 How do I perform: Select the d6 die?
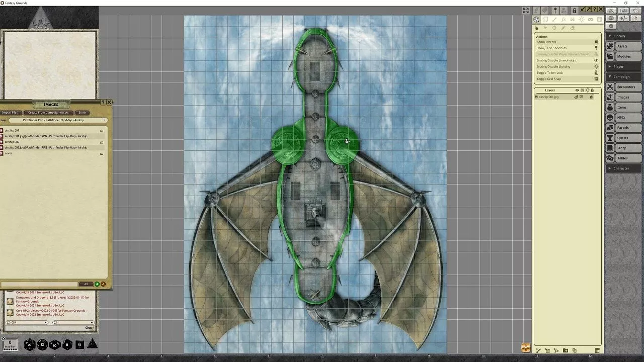79,344
